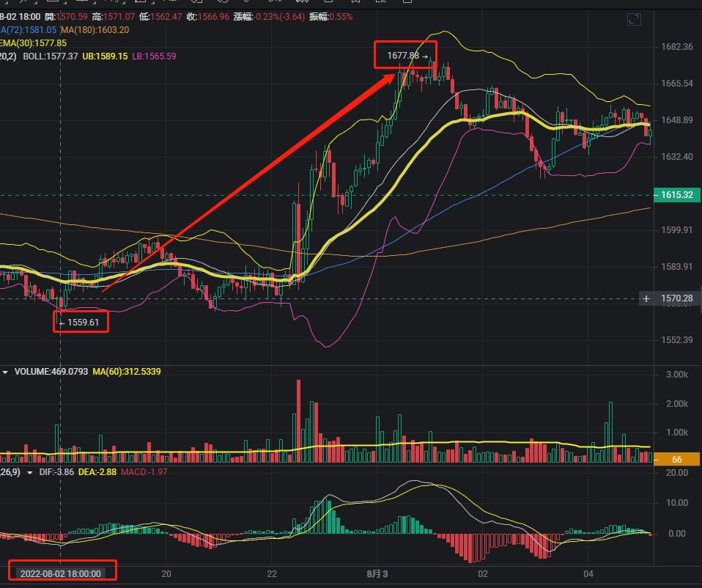Image resolution: width=702 pixels, height=588 pixels.
Task: Select DEA:-2.88 legend value
Action: click(x=97, y=472)
